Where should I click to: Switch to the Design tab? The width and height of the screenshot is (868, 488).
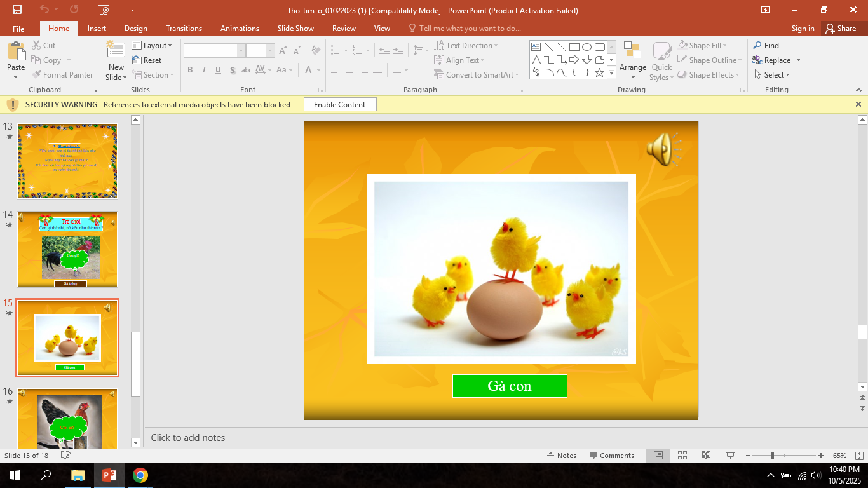[x=135, y=29]
